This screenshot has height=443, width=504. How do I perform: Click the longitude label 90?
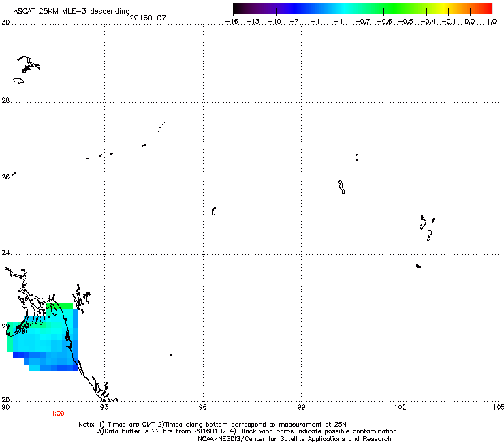click(x=5, y=407)
